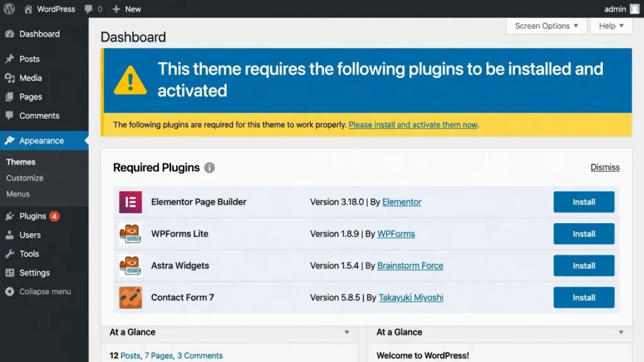Open the Takayuki Miyoshi author link
Image resolution: width=644 pixels, height=362 pixels.
411,297
